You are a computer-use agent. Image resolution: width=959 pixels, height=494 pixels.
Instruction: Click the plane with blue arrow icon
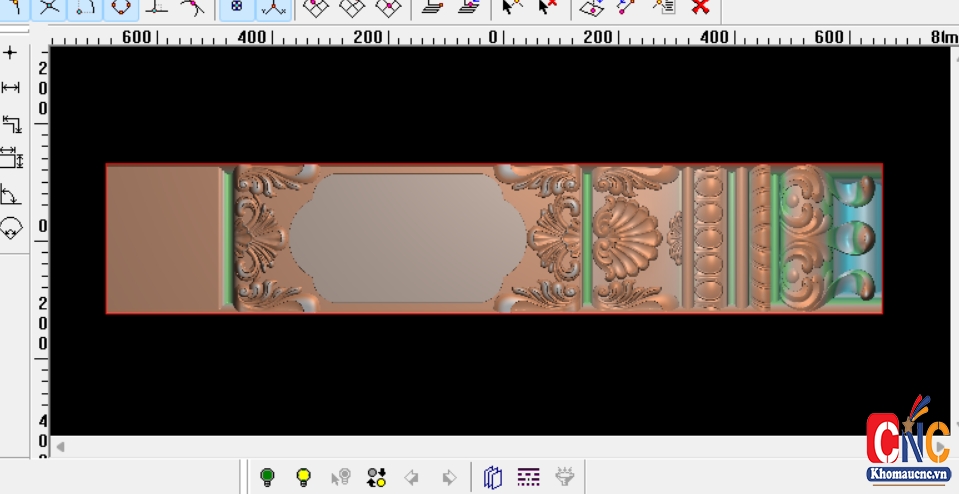[x=591, y=8]
